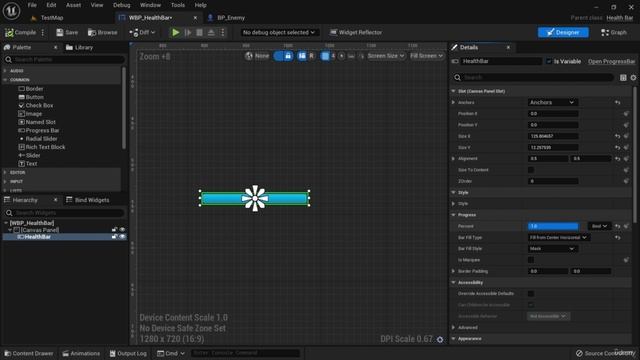Toggle visibility of HealthBar in hierarchy

coord(122,237)
